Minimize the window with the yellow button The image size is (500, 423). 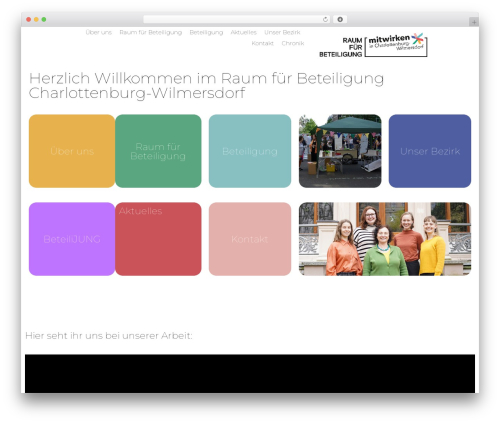point(36,19)
